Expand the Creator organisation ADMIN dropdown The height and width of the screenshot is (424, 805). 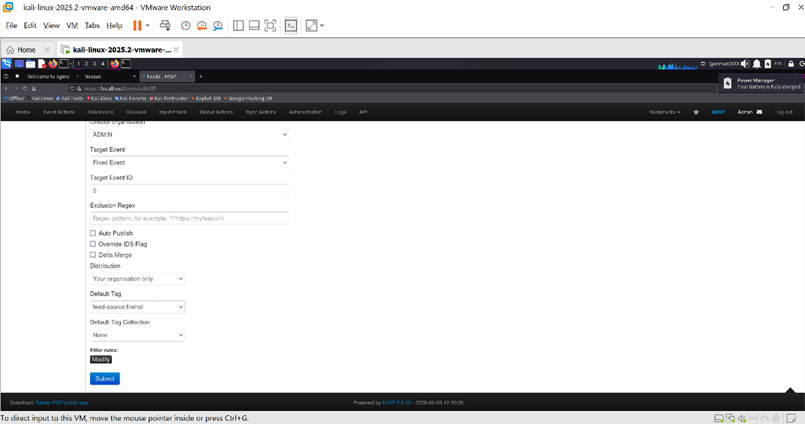pyautogui.click(x=189, y=134)
